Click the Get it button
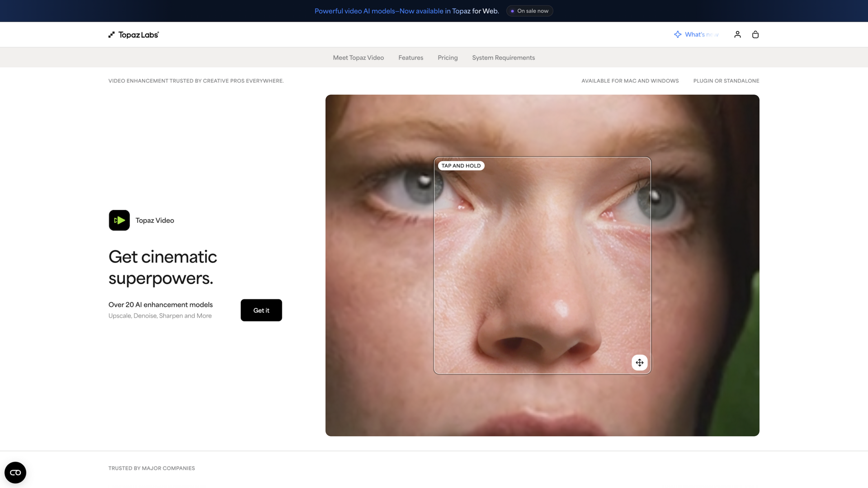Viewport: 868px width, 488px height. tap(261, 310)
